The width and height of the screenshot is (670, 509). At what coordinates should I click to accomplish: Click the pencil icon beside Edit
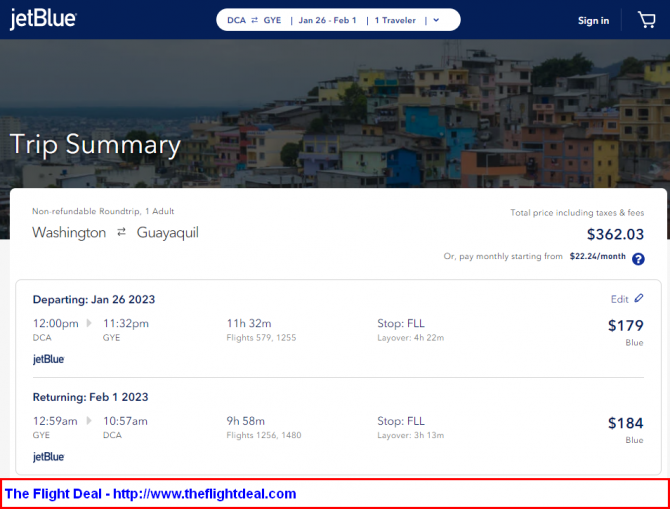point(639,298)
